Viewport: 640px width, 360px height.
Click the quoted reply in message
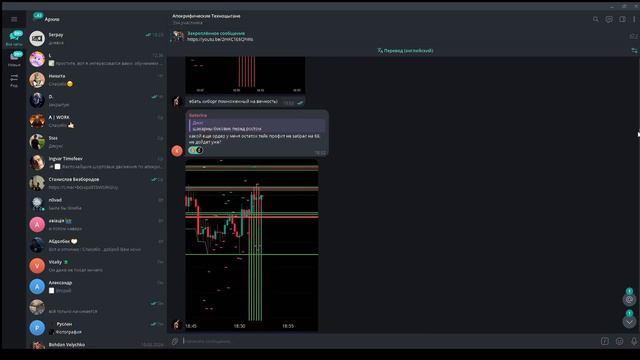(x=257, y=126)
